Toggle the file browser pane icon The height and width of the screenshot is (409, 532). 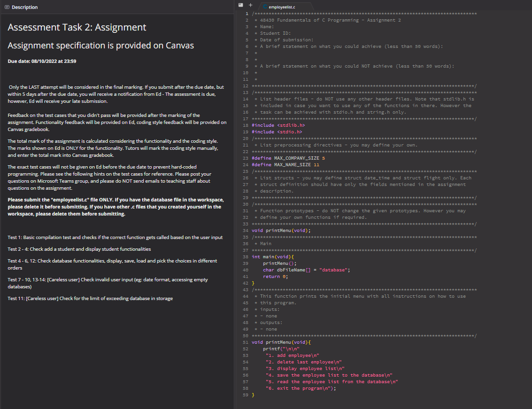[240, 5]
